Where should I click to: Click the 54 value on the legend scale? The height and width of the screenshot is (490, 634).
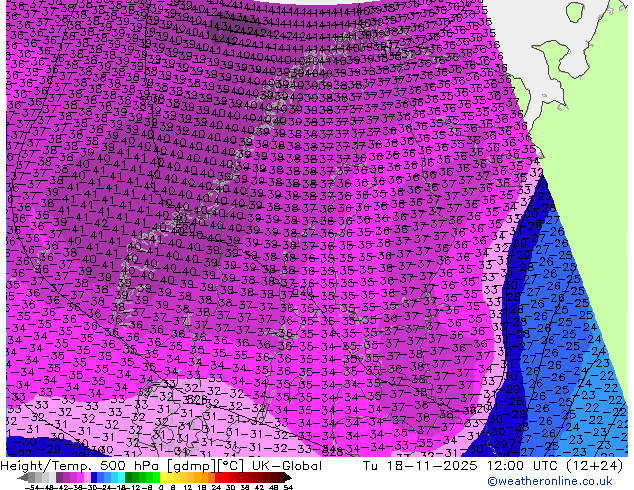click(x=287, y=487)
